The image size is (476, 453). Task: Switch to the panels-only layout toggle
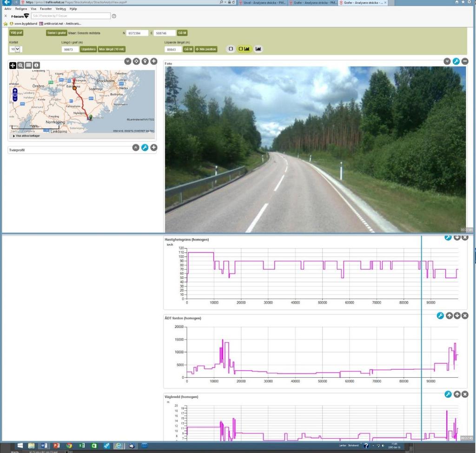231,49
